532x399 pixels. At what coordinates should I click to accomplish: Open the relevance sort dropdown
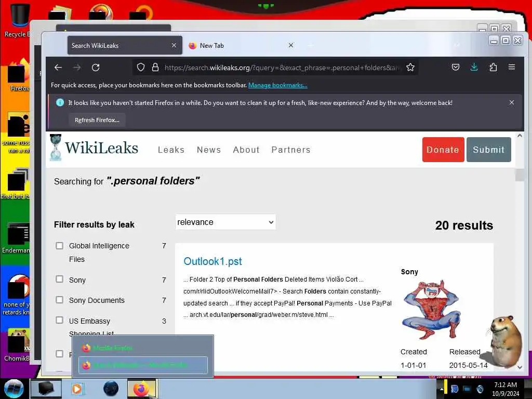click(225, 222)
